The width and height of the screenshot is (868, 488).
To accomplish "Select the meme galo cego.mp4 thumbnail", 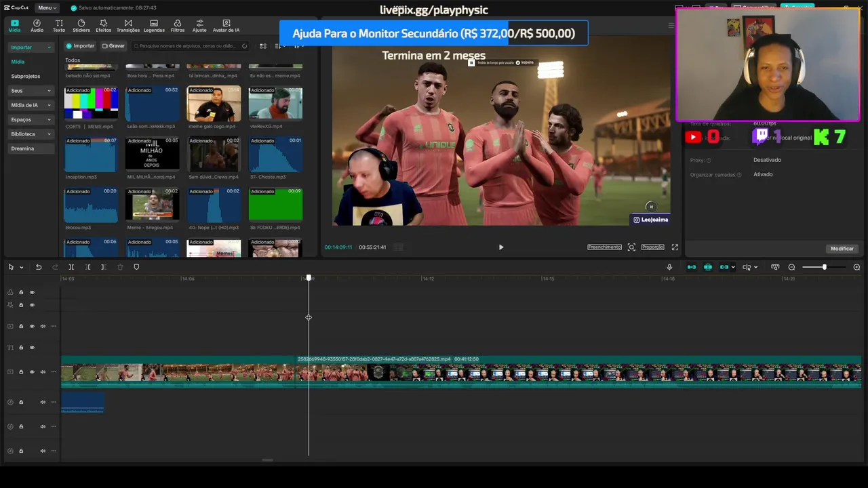I will coord(214,104).
